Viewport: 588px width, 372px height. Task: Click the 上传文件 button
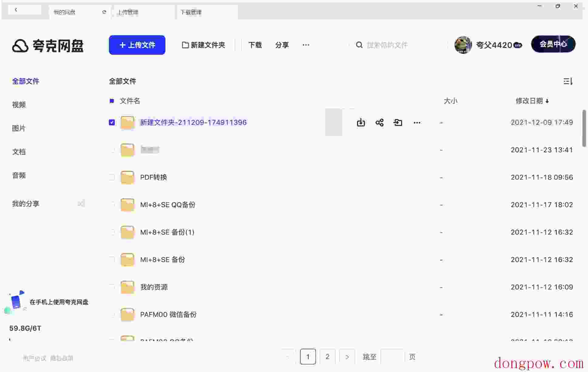tap(137, 45)
